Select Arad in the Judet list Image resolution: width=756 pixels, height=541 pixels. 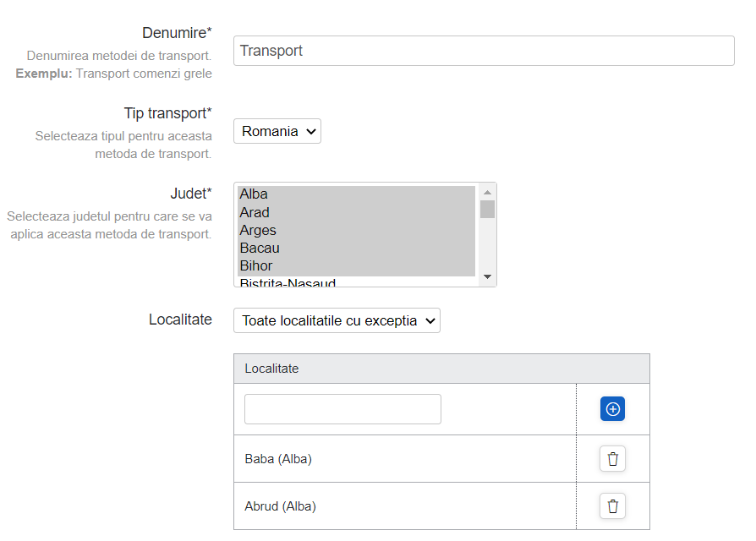point(355,212)
